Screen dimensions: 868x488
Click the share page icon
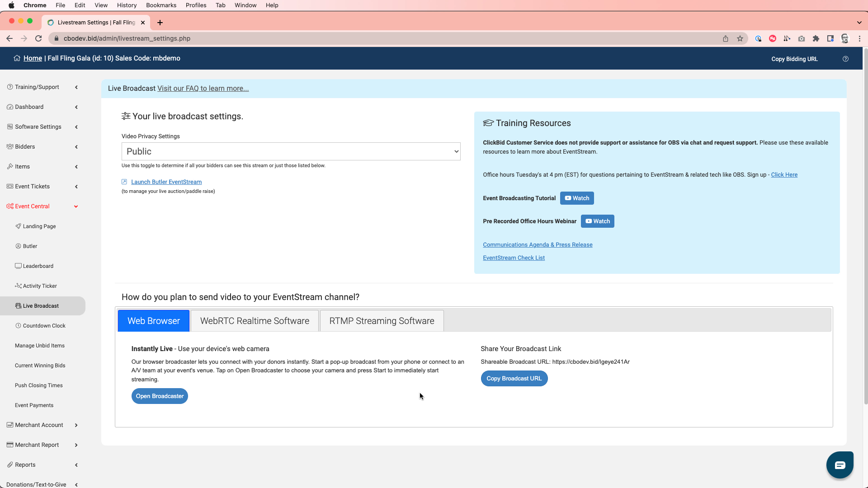pyautogui.click(x=726, y=38)
